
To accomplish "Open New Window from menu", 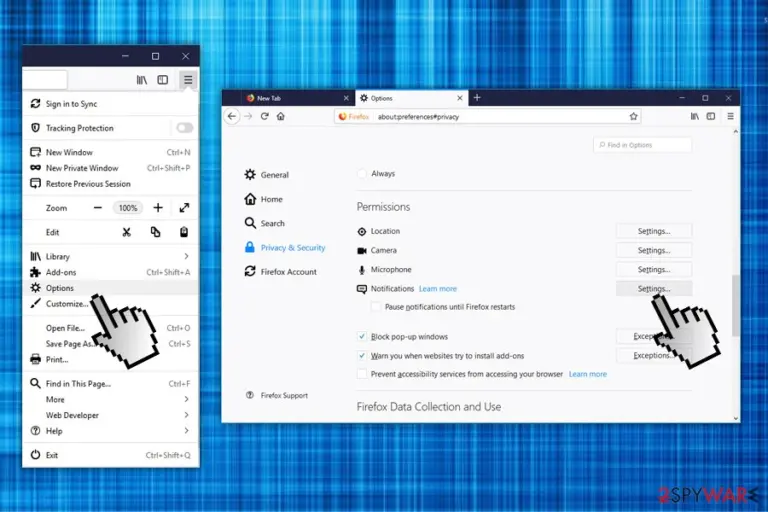I will click(x=111, y=152).
